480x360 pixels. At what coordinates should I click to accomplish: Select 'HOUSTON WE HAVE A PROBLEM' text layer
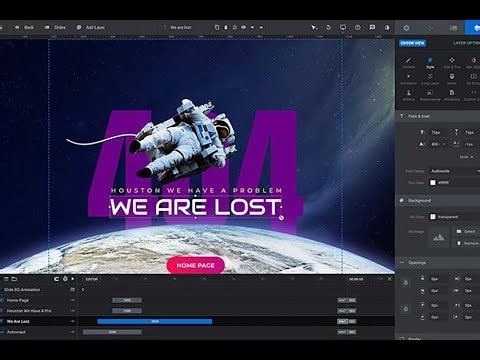pos(197,190)
